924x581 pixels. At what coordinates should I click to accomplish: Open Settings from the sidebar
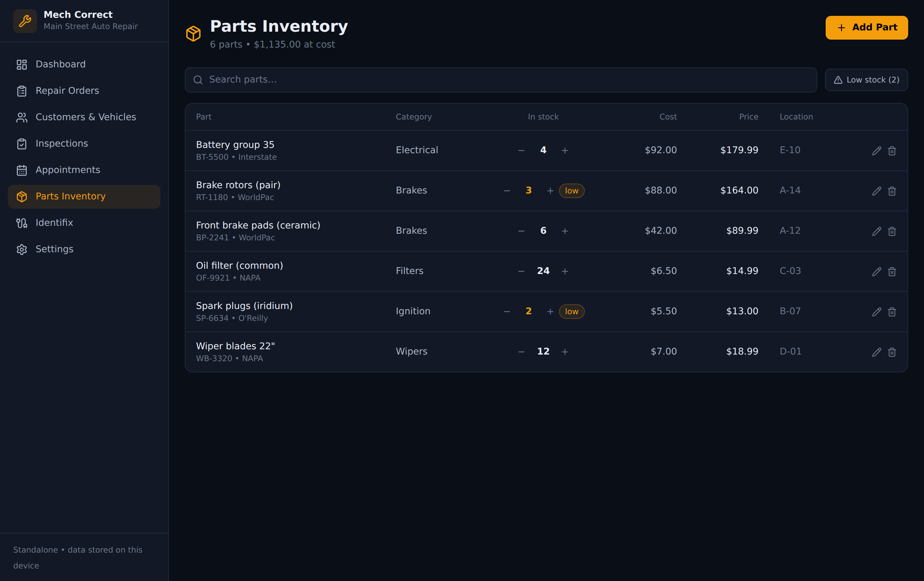pos(84,250)
